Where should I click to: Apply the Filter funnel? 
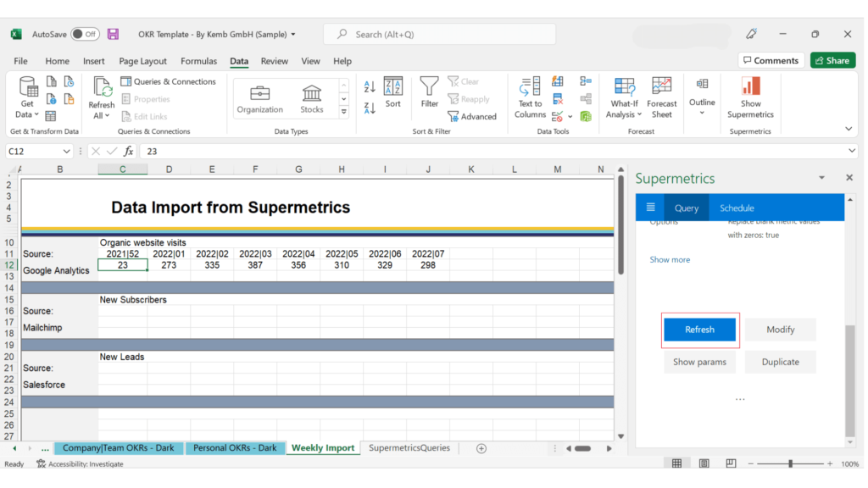click(429, 91)
